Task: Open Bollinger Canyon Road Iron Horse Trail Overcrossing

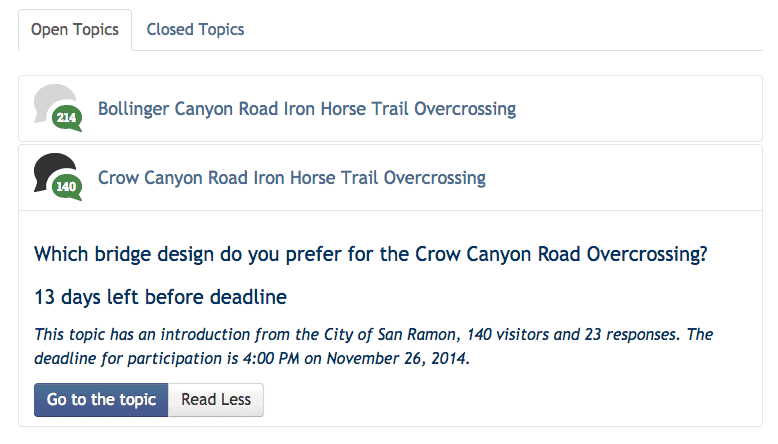Action: [x=306, y=108]
